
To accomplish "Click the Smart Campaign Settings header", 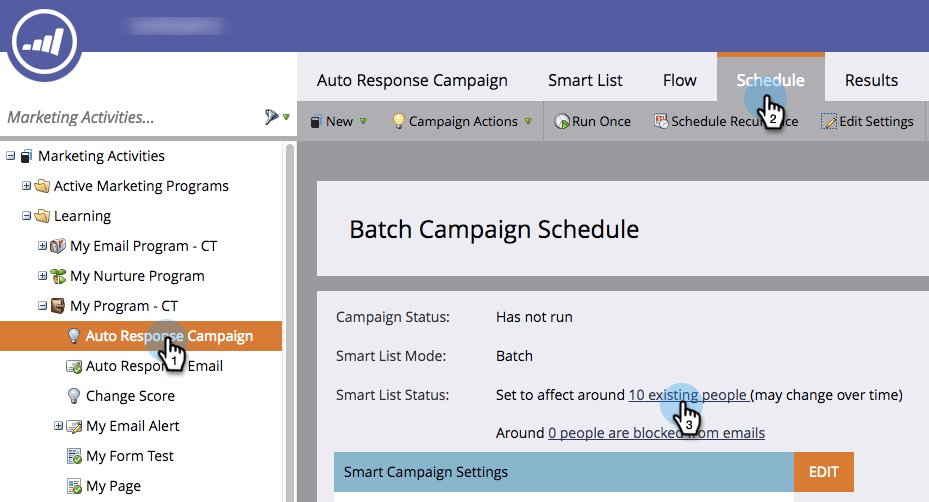I will coord(563,472).
